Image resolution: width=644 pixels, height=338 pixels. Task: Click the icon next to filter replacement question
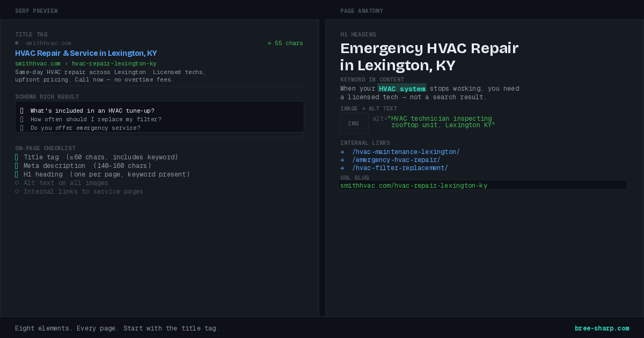point(21,119)
